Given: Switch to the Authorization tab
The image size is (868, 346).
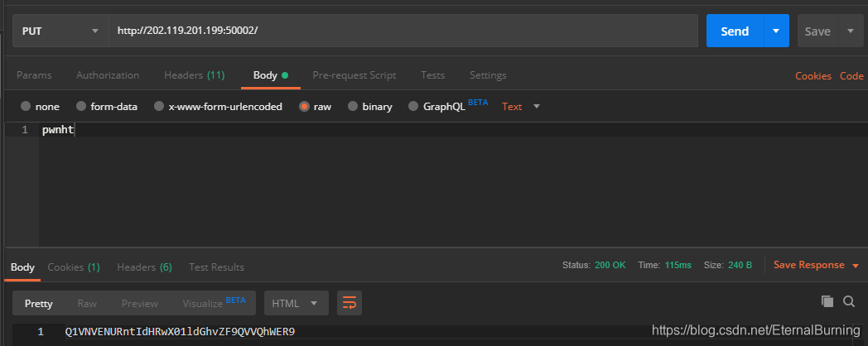Looking at the screenshot, I should 108,75.
